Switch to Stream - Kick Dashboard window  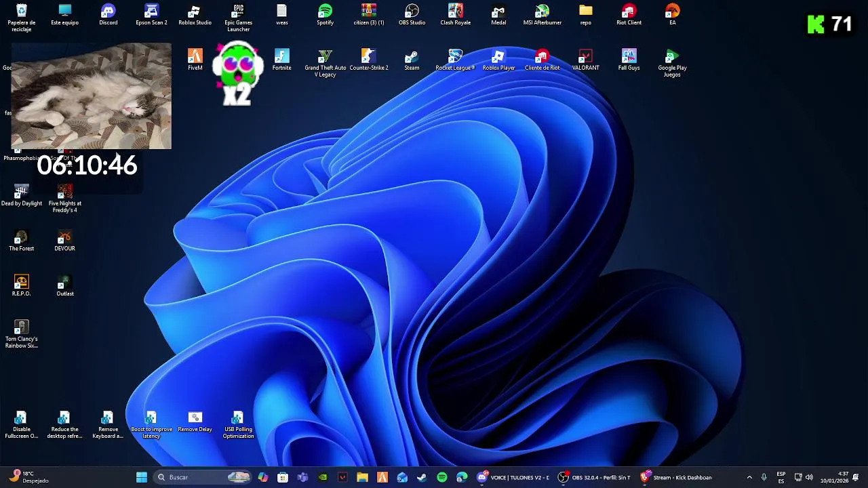click(x=676, y=477)
